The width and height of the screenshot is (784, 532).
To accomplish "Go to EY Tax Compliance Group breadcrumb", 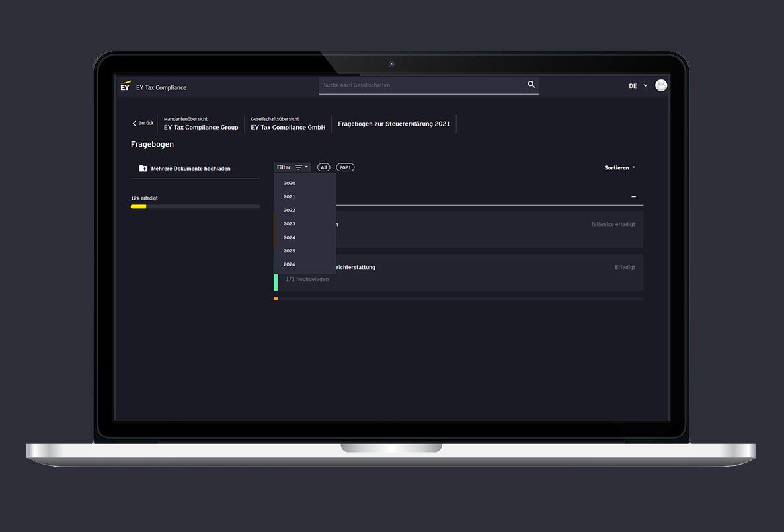I will click(x=201, y=127).
